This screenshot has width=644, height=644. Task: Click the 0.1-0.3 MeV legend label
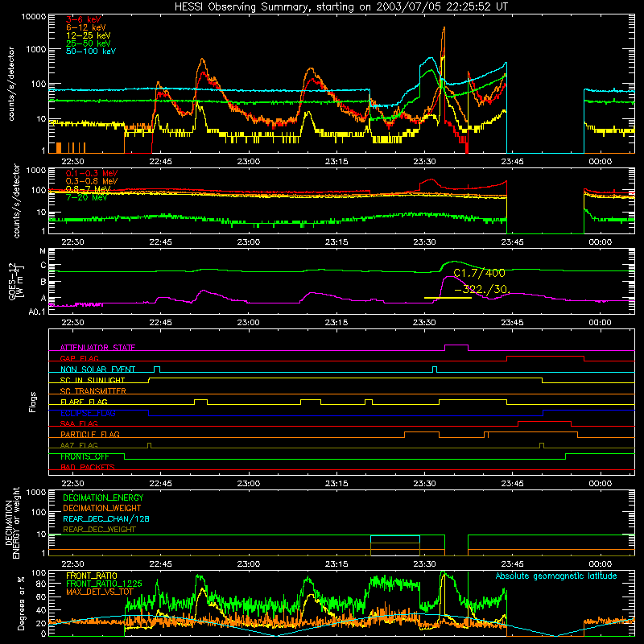[92, 173]
